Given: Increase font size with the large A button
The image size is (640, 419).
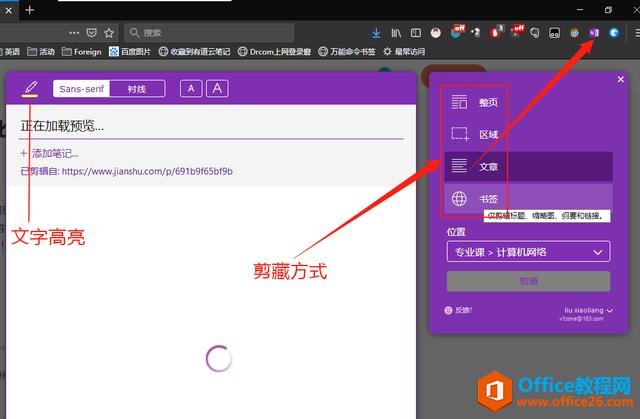Looking at the screenshot, I should pos(217,89).
